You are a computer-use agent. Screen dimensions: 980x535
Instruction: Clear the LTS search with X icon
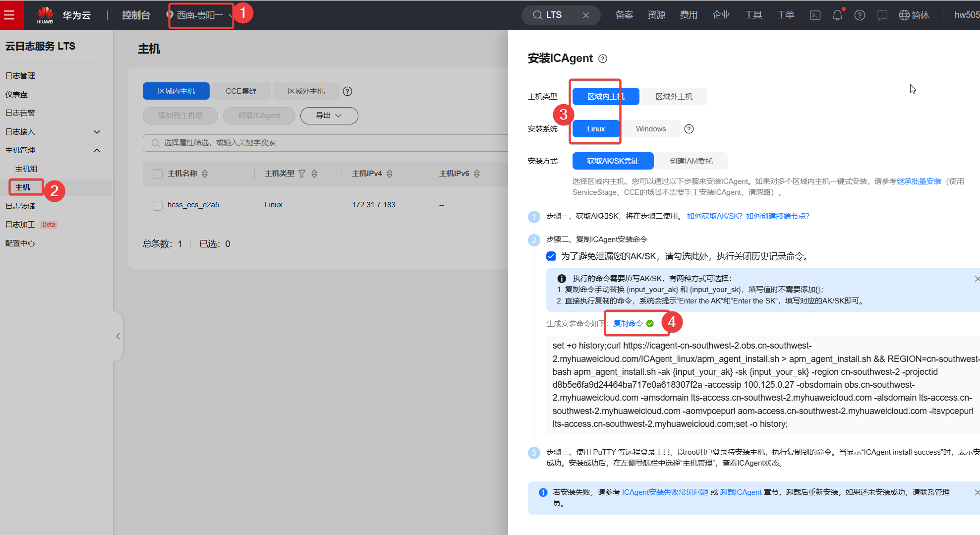pyautogui.click(x=585, y=15)
